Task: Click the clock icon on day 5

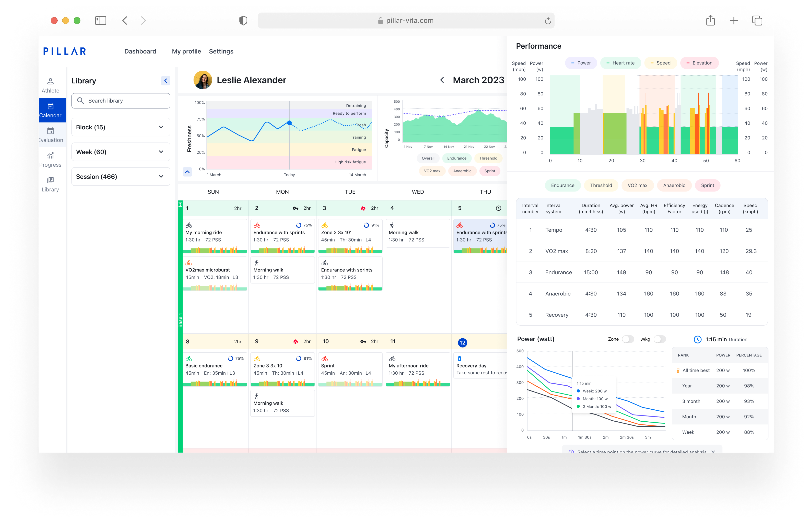Action: pos(498,208)
